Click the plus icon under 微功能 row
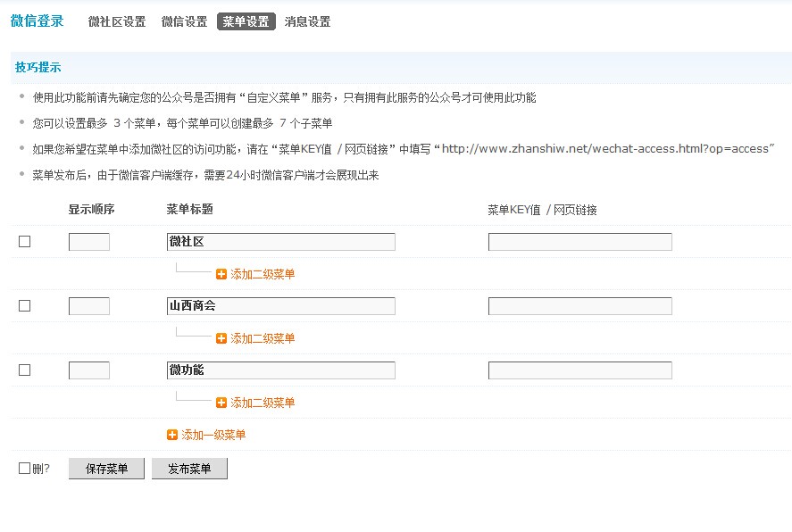Screen dimensions: 792x532 (221, 403)
